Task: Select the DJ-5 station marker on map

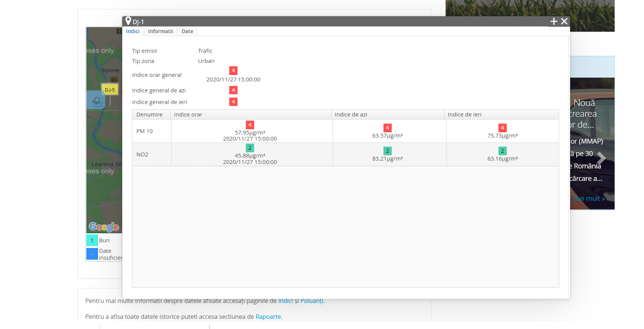Action: (x=110, y=90)
